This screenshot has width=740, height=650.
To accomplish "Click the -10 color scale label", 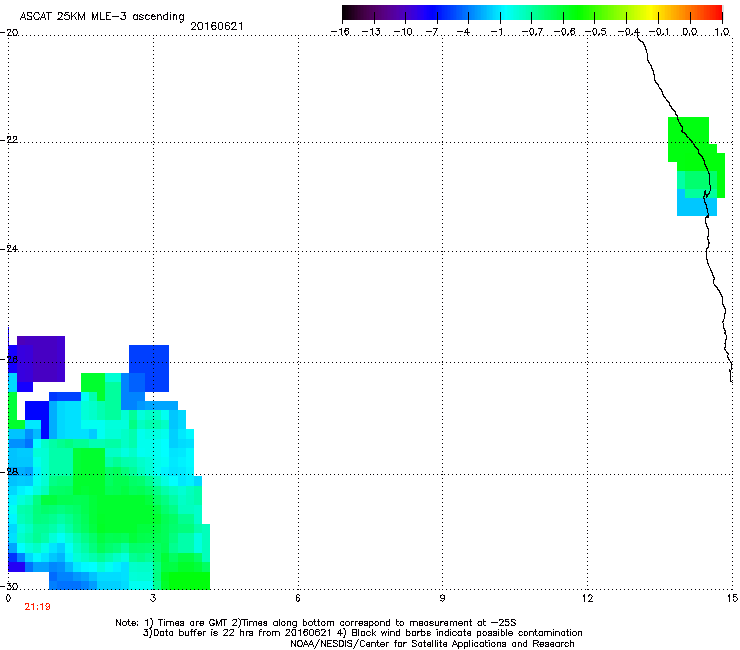I will pos(403,32).
